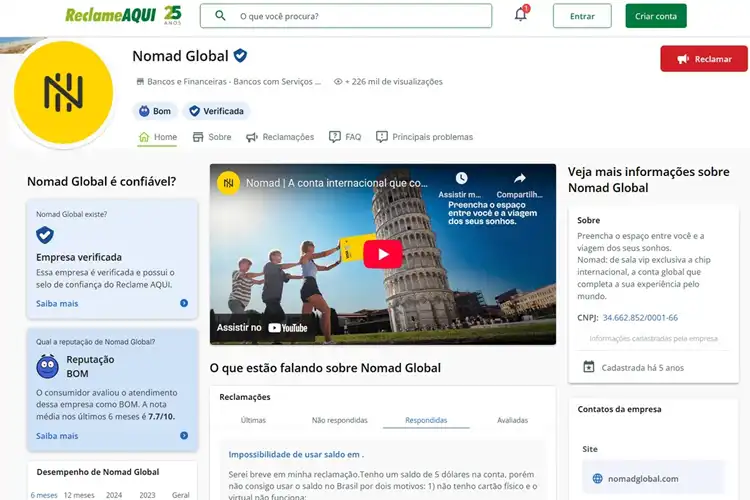Click blue reputation face icon
750x500 pixels.
(47, 367)
